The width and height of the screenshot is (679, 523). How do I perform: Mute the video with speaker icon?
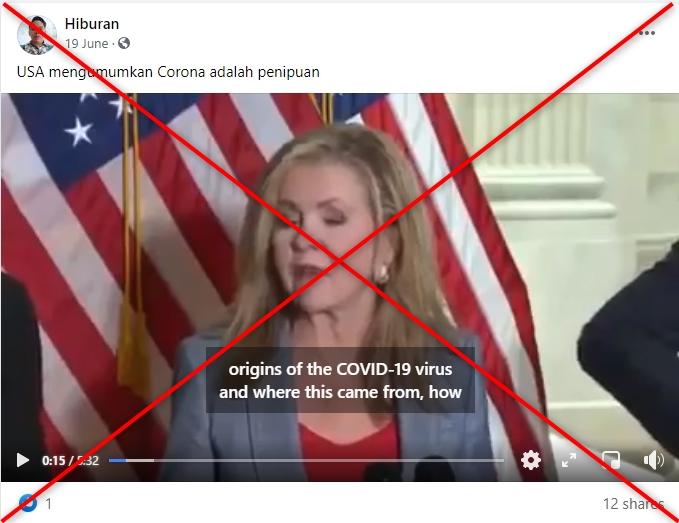point(653,460)
